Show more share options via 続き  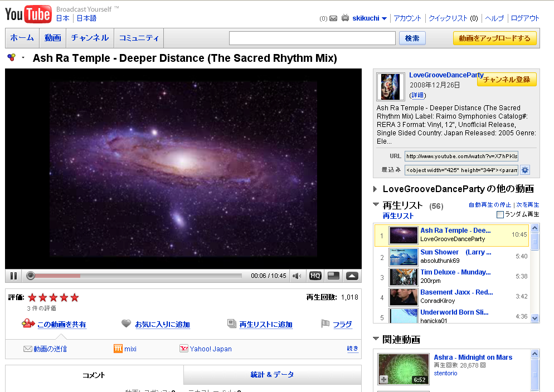pos(352,349)
